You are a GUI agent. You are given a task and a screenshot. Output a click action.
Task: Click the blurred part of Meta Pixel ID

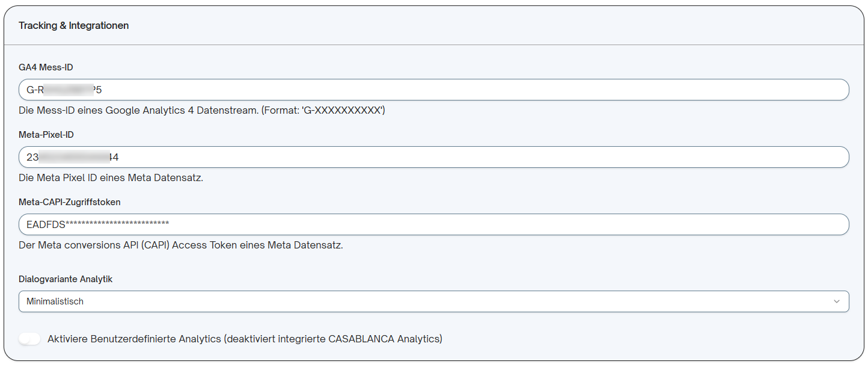tap(75, 157)
